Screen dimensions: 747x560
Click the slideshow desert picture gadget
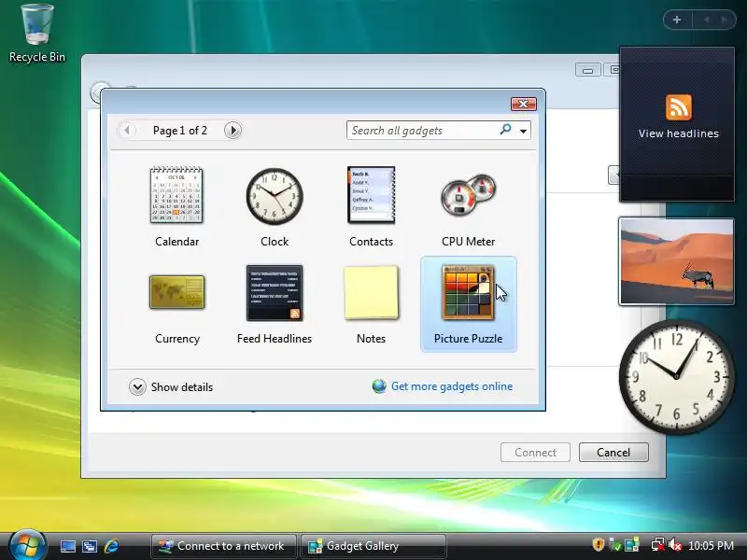click(x=676, y=261)
